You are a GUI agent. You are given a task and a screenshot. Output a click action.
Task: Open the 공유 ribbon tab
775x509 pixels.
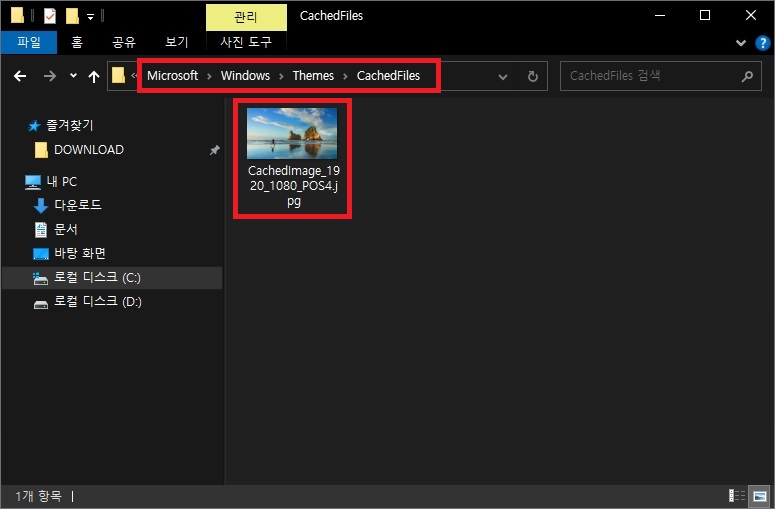coord(124,42)
